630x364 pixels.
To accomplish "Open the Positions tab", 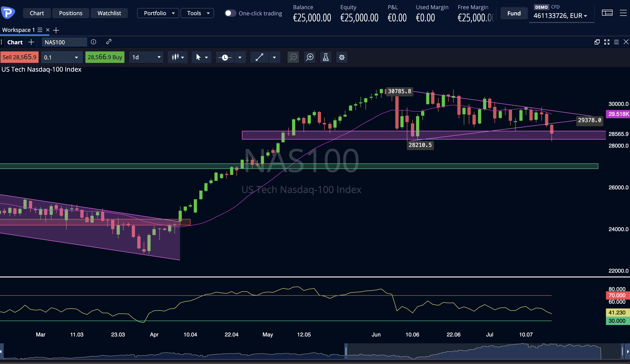I will point(70,13).
